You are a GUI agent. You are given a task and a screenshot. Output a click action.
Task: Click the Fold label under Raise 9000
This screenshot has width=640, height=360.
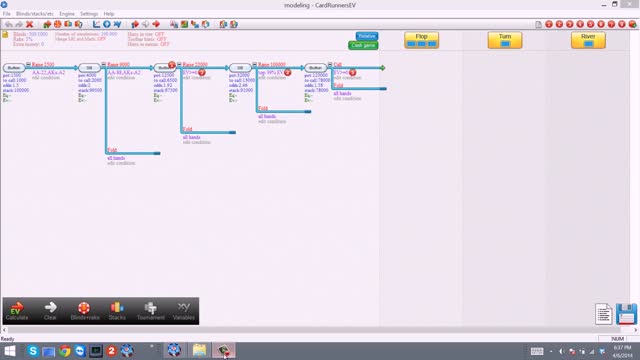(112, 150)
